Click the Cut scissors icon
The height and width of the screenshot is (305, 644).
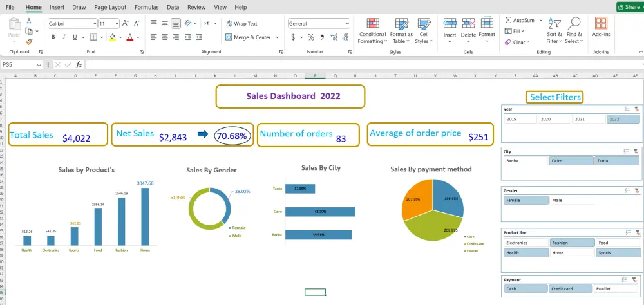tap(29, 21)
